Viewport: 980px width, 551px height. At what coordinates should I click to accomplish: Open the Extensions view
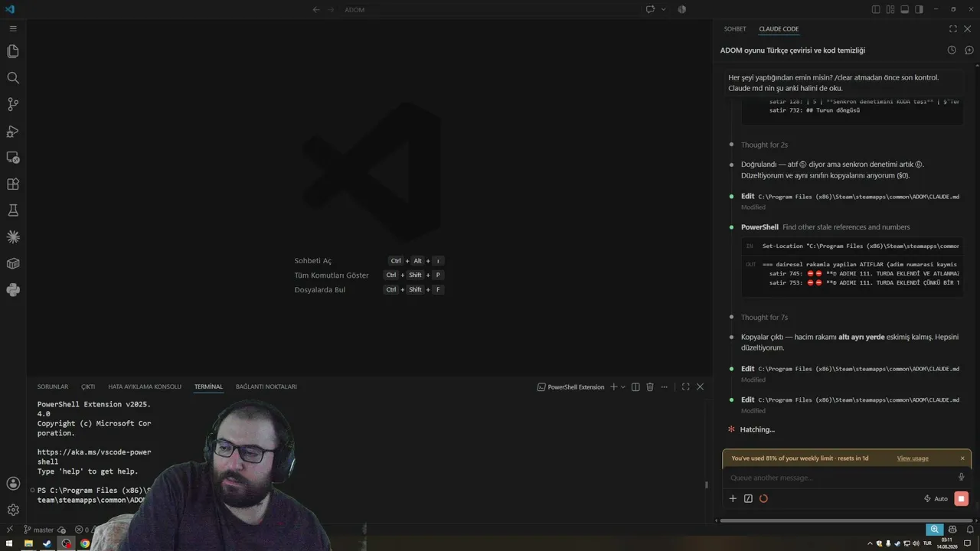(13, 184)
